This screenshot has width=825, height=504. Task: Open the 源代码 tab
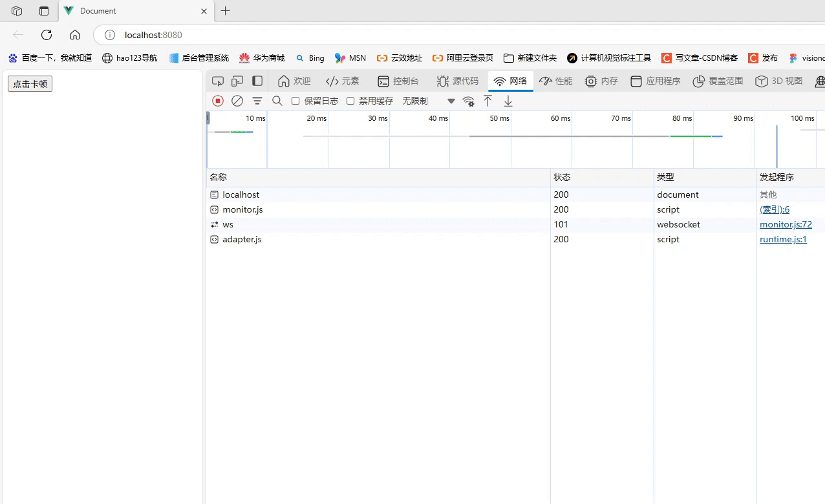pos(458,81)
